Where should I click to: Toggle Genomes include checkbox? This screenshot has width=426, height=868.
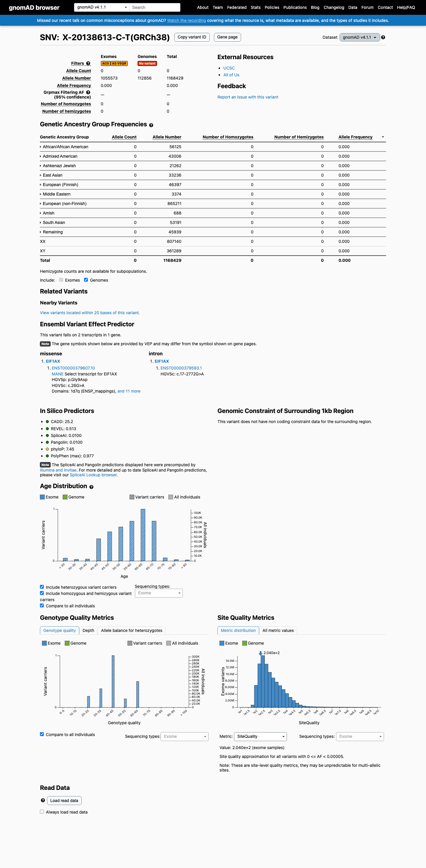coord(86,280)
